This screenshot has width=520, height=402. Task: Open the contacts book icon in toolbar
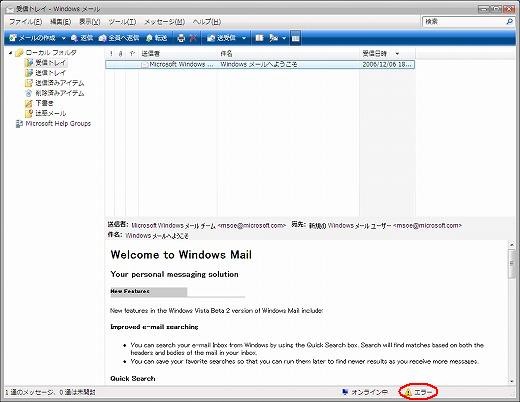259,38
